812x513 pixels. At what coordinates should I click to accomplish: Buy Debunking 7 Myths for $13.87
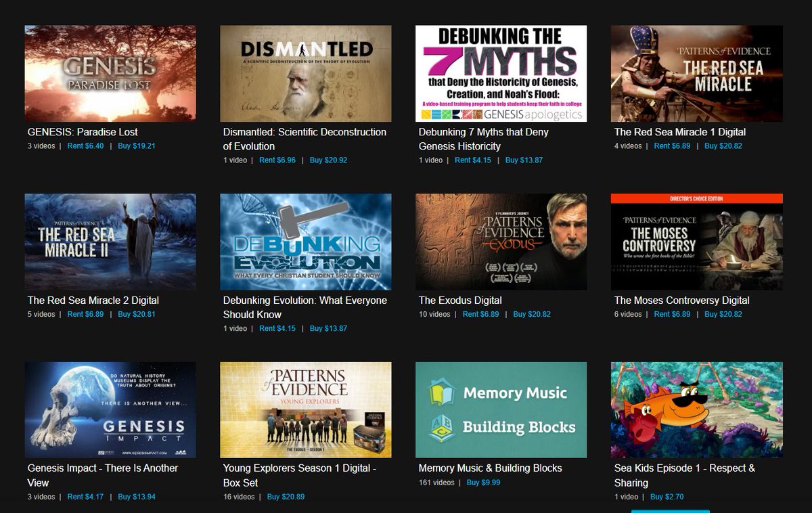pos(524,160)
